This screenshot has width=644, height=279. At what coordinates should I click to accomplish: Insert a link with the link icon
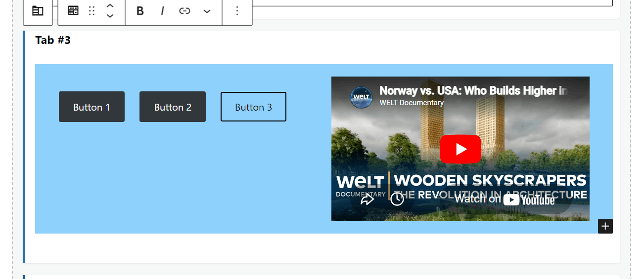pyautogui.click(x=184, y=11)
